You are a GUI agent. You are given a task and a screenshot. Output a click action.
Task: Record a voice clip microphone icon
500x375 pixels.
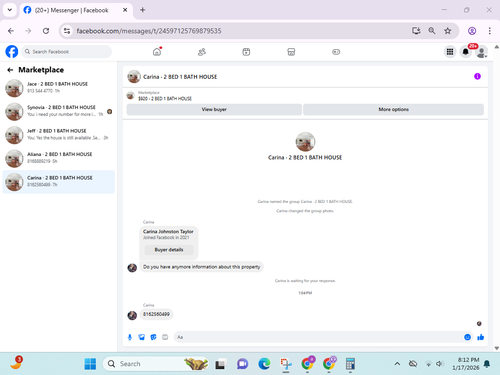pyautogui.click(x=130, y=337)
